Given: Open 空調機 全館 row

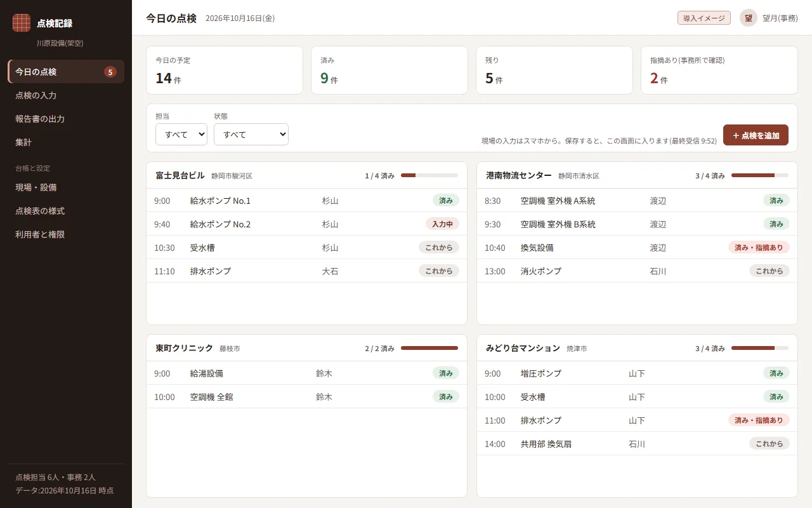Looking at the screenshot, I should (306, 397).
